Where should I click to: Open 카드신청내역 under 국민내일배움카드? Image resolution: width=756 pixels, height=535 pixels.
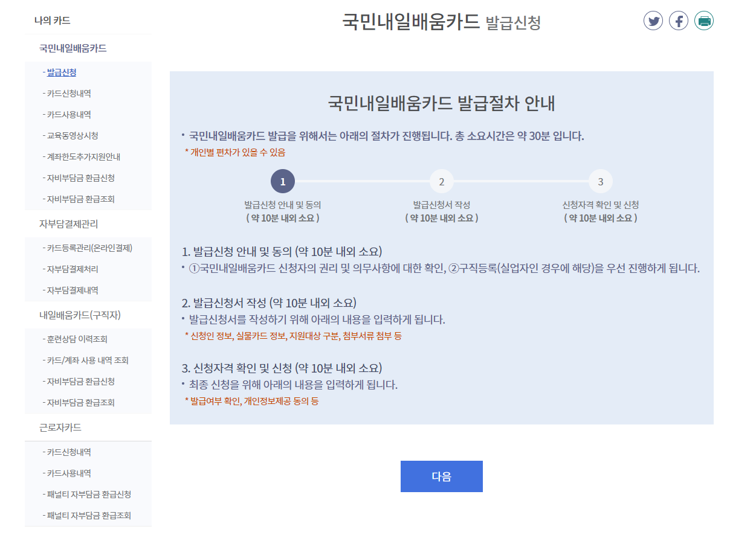[x=69, y=94]
